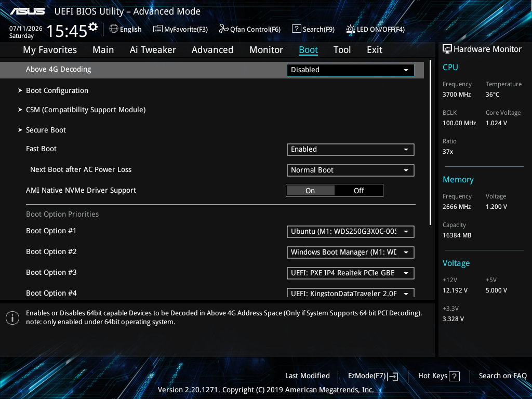Click the +3.3V reading 3.328 V
The image size is (532, 399).
[x=453, y=319]
